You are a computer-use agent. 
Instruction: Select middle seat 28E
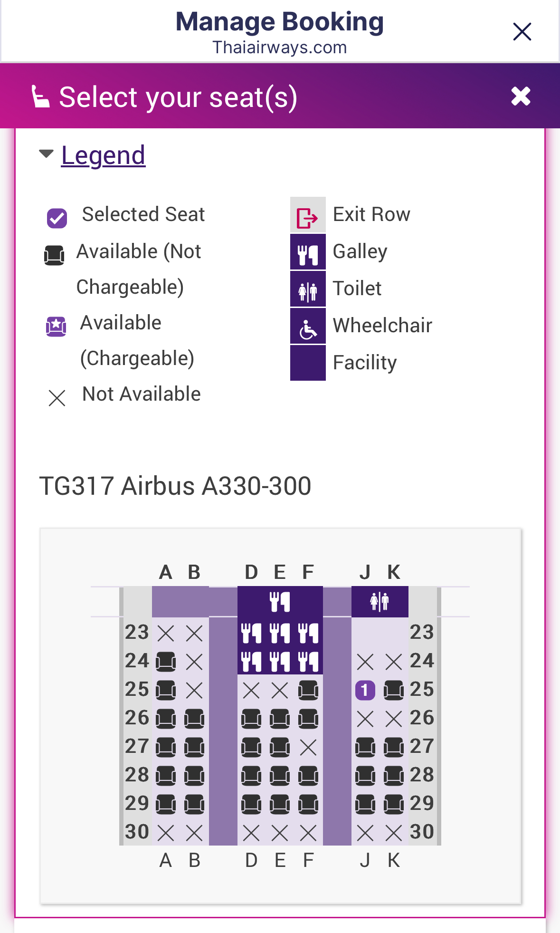pyautogui.click(x=280, y=776)
